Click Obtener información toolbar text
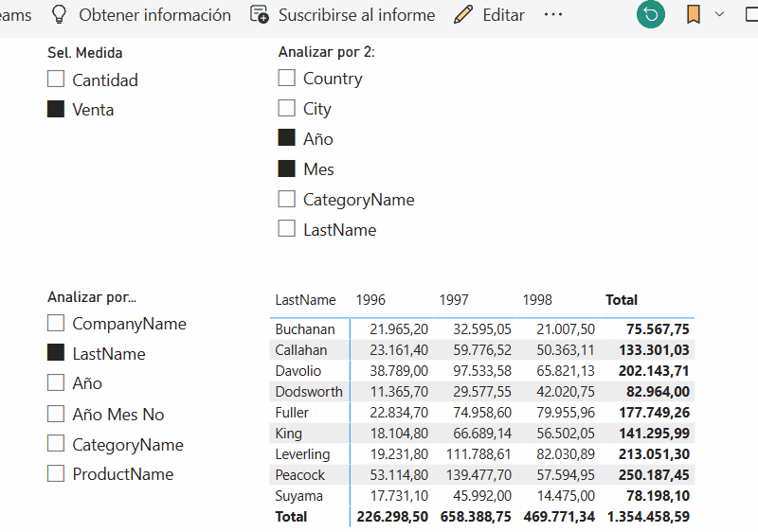Screen dimensions: 758x532 tap(154, 15)
